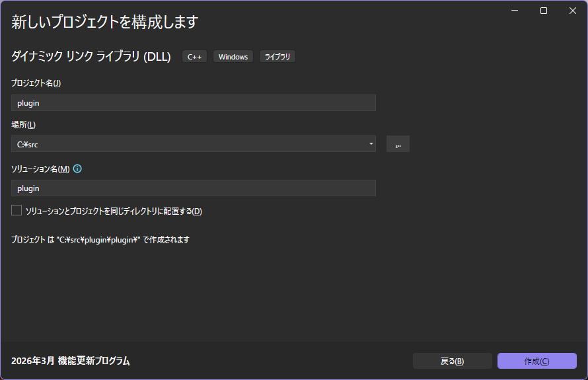
Task: Click the ダイナミック リンク ライブラリ (DLL) heading
Action: click(x=91, y=57)
